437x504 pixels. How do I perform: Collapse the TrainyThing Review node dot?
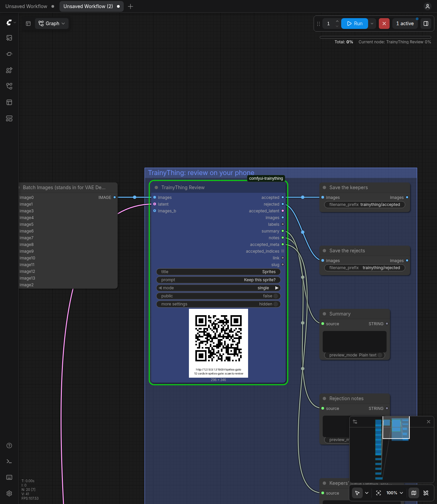coord(156,187)
